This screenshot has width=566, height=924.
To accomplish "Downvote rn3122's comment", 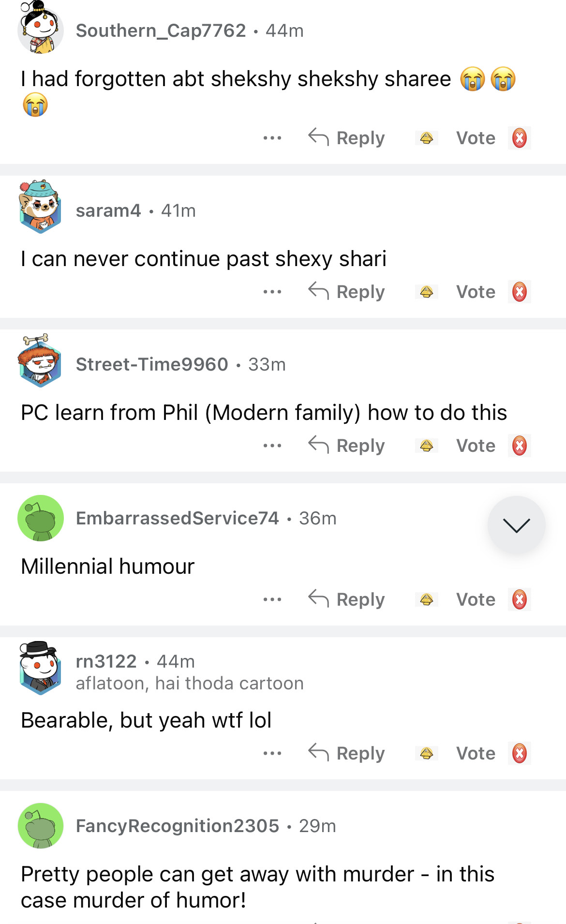I will click(519, 754).
